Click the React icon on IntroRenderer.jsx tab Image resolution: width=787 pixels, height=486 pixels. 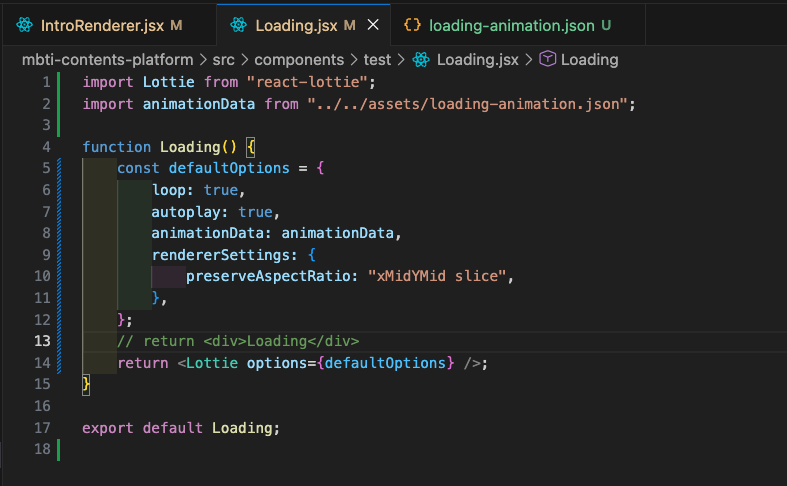point(25,24)
